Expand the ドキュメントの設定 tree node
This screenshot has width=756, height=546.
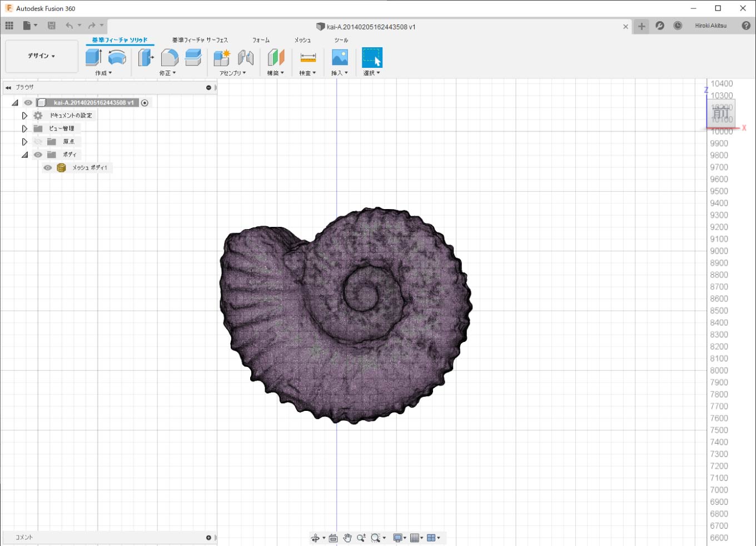[24, 116]
